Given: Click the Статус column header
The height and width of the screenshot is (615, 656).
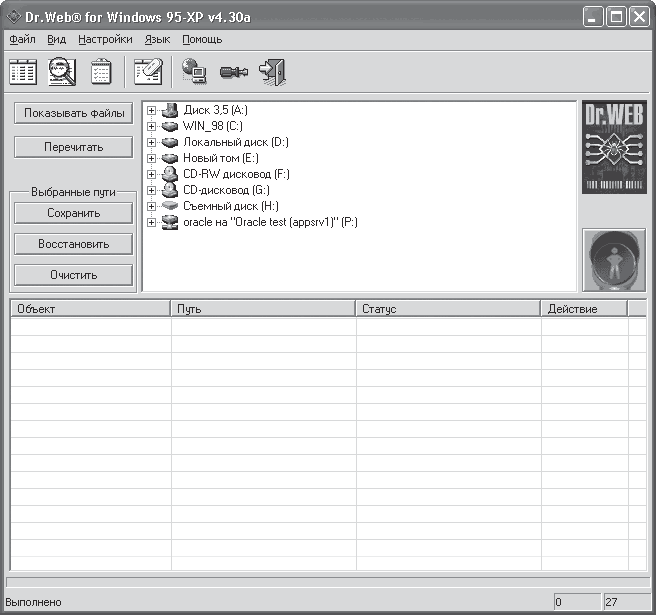Looking at the screenshot, I should click(x=447, y=309).
